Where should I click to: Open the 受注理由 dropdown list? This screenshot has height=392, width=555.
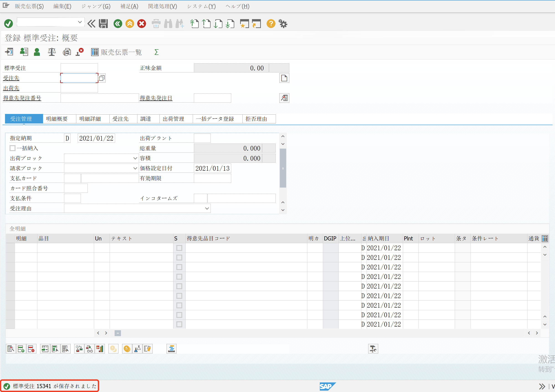click(207, 209)
